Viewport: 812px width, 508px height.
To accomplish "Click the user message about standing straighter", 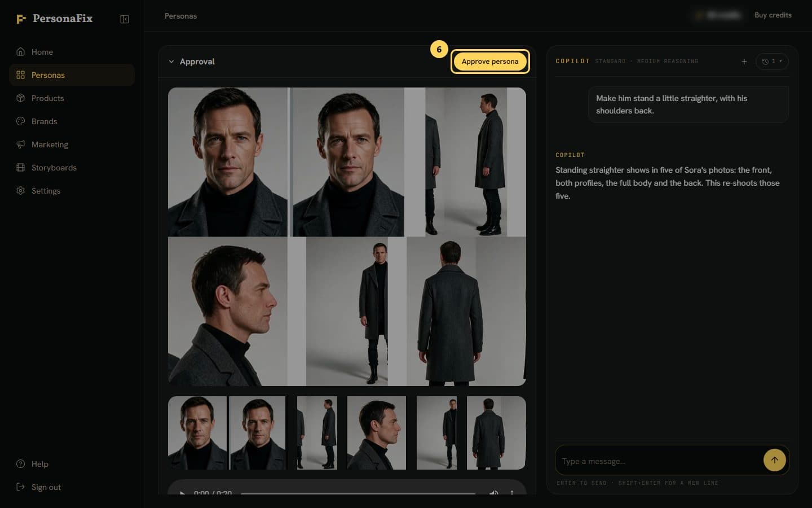I will [x=688, y=104].
